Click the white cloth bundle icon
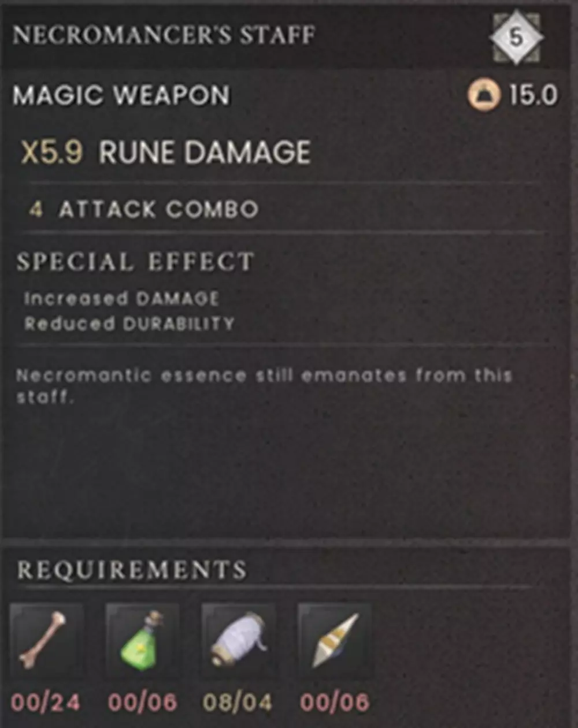The image size is (578, 728). click(238, 641)
